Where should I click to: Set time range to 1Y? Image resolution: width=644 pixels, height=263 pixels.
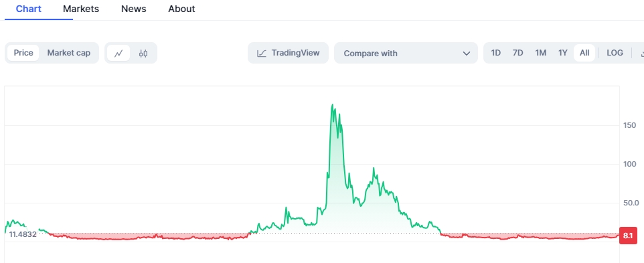pyautogui.click(x=563, y=53)
